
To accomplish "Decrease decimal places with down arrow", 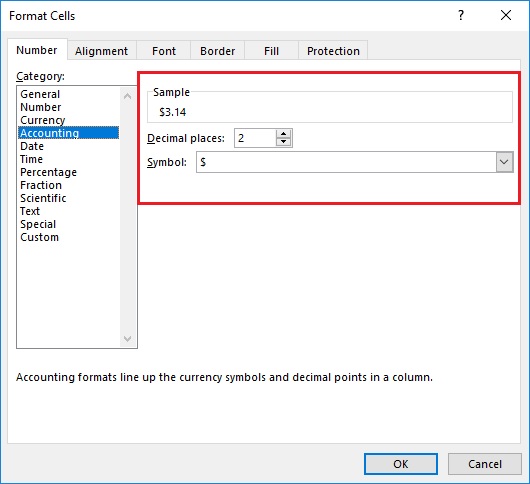I will coord(283,142).
